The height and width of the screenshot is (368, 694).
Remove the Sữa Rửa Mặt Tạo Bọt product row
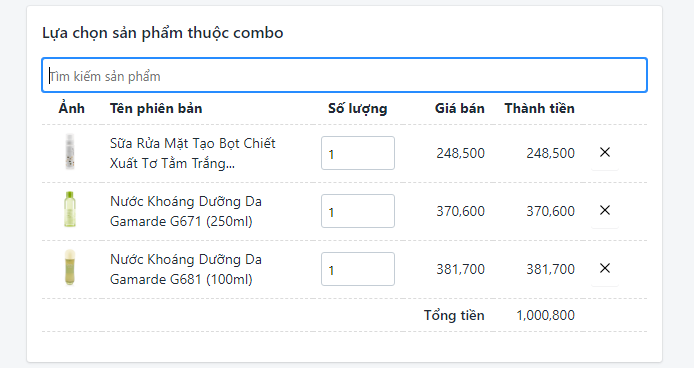click(605, 153)
